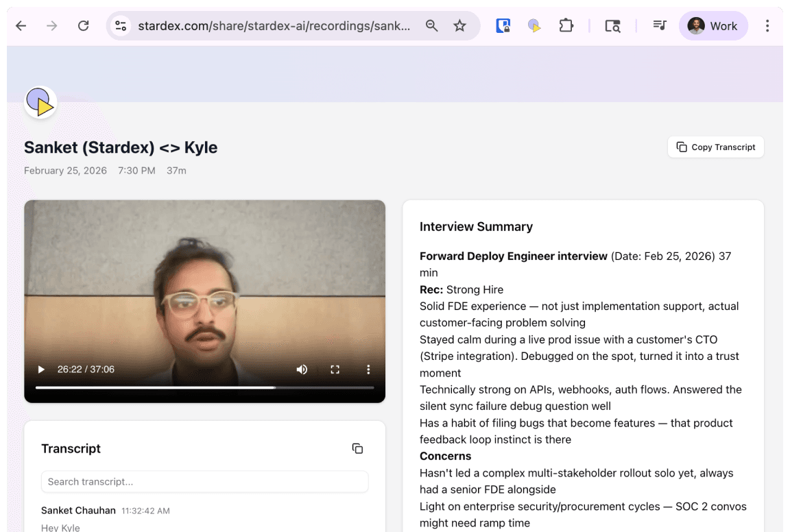Open the zoom magnifier in address bar
The image size is (790, 532).
point(432,25)
